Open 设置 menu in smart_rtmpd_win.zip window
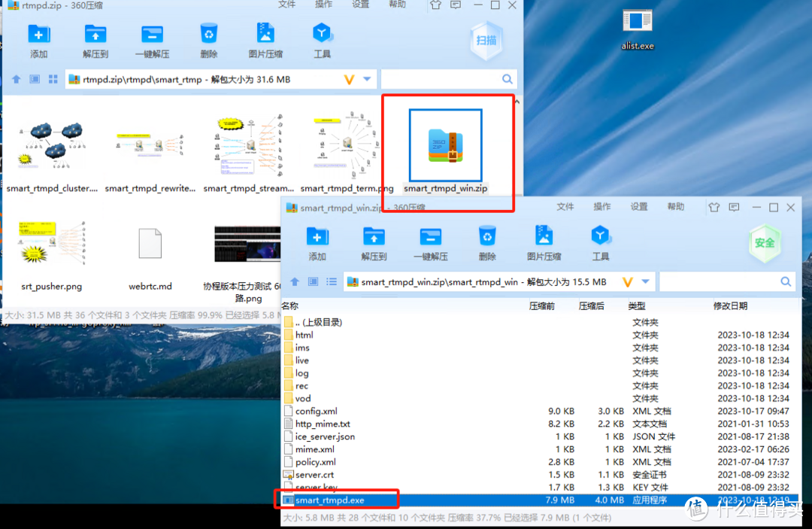 tap(638, 207)
